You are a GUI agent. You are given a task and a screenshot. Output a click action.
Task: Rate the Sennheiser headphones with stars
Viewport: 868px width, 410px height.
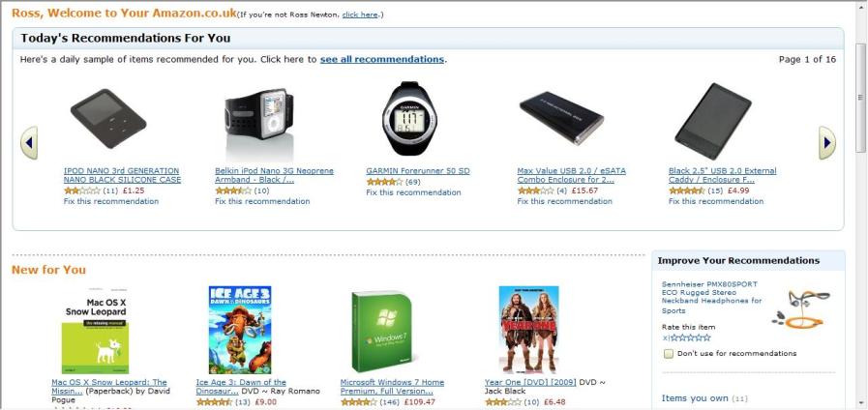coord(690,337)
